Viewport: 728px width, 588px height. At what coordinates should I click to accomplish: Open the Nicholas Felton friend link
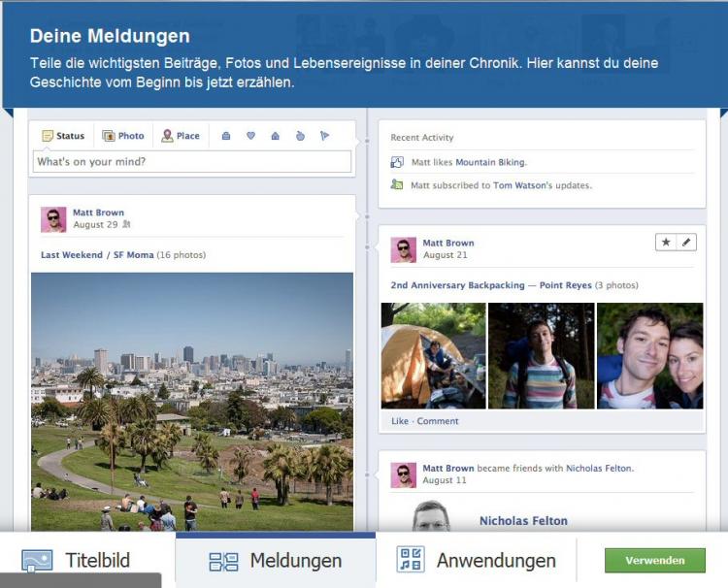599,469
